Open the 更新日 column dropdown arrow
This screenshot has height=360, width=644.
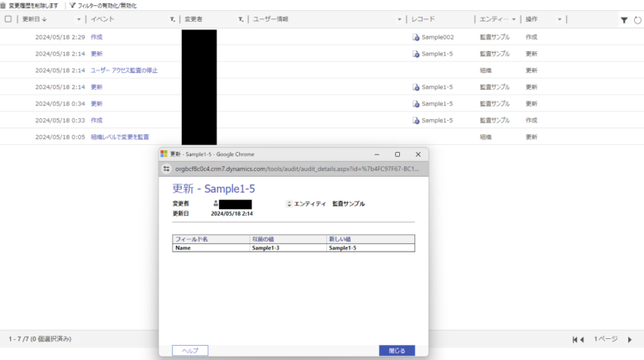click(79, 18)
